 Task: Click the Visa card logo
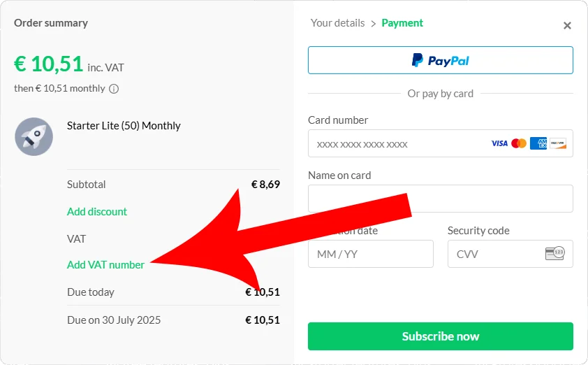coord(499,143)
